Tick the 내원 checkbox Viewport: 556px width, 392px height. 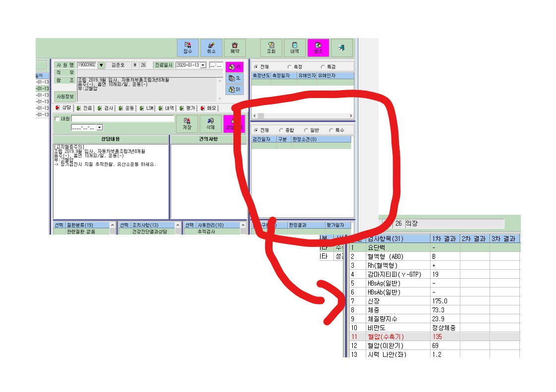click(57, 119)
